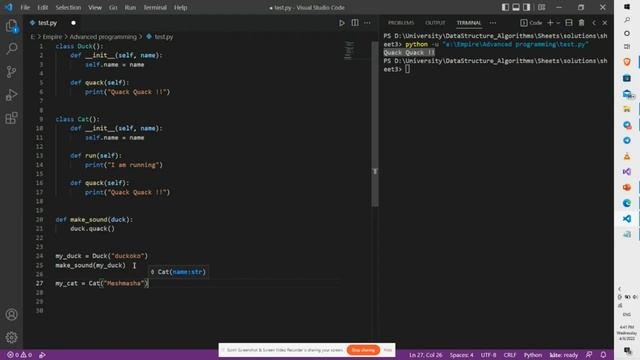Open the Extensions view
Screen dimensions: 640x360
click(11, 118)
